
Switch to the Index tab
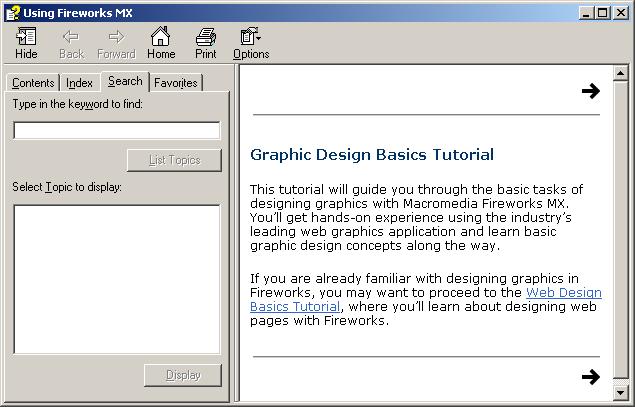80,83
